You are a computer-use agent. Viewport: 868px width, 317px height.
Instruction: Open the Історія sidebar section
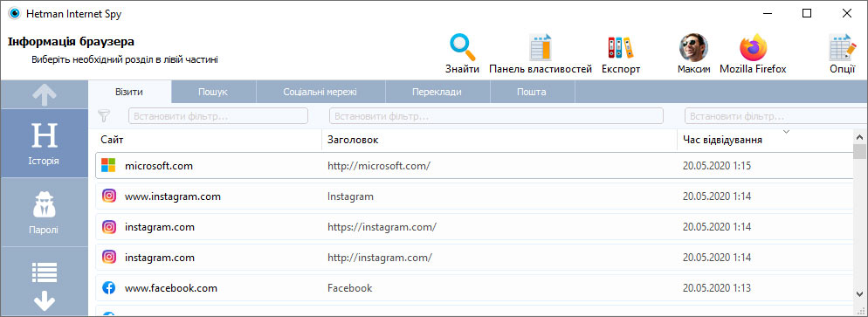click(45, 143)
